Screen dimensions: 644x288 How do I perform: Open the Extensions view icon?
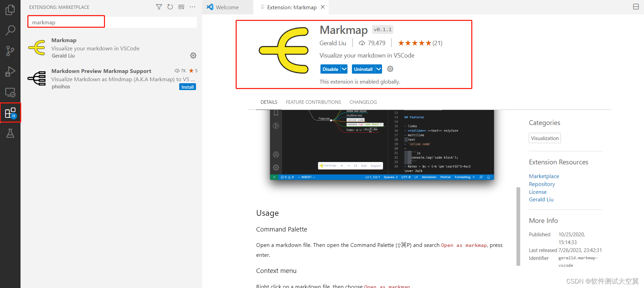coord(10,113)
